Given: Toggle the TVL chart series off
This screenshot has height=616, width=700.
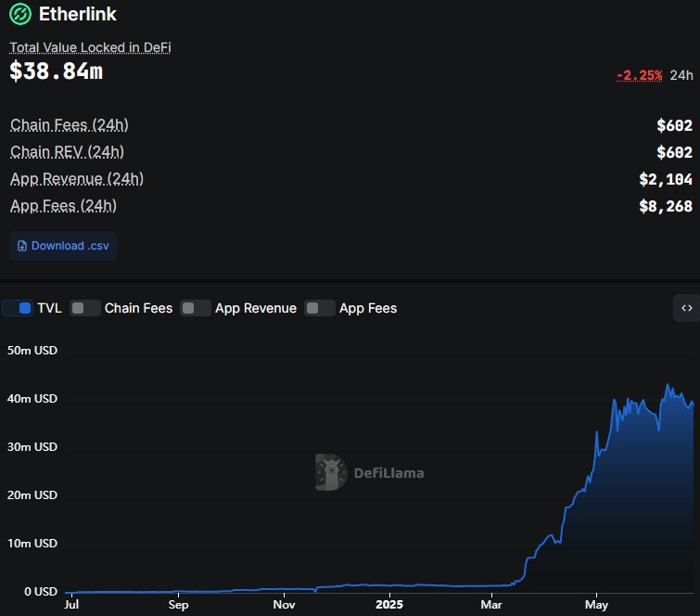Looking at the screenshot, I should (x=18, y=308).
